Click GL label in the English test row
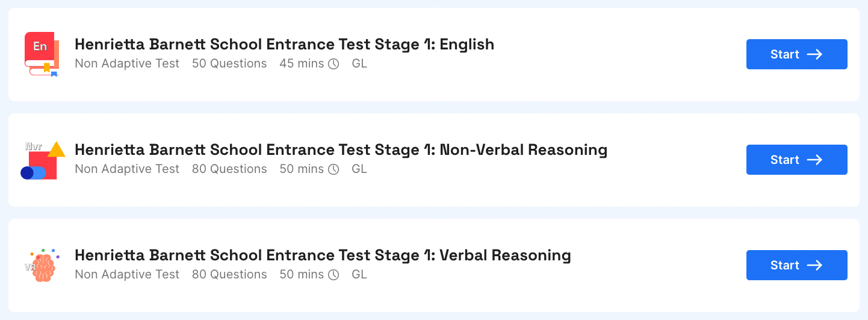 (x=359, y=63)
